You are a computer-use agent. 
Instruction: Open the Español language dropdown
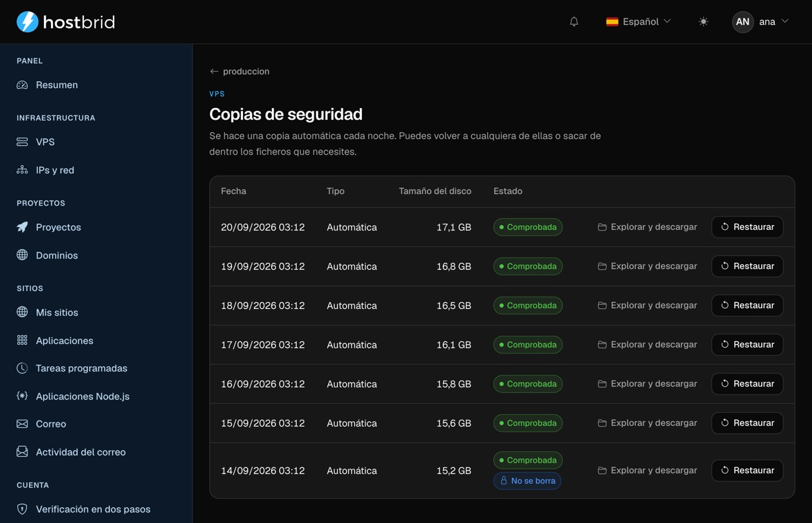(x=639, y=22)
